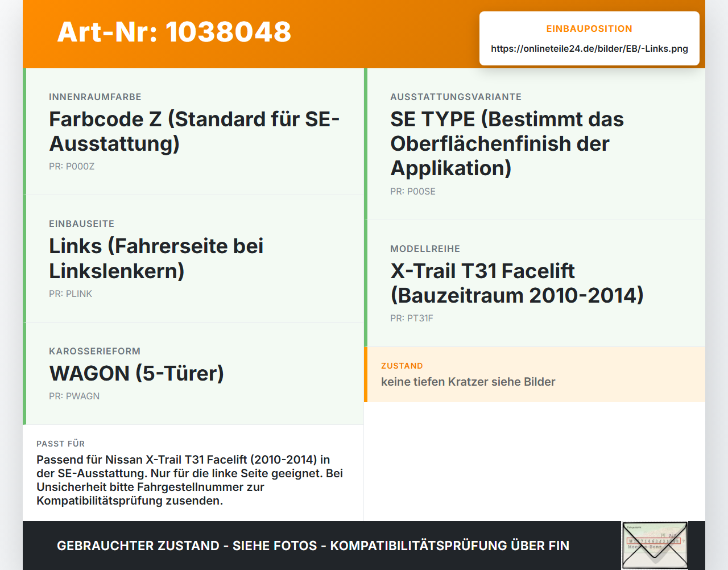Click the Passt für compatibility paragraph
Image resolution: width=728 pixels, height=570 pixels.
tap(190, 480)
